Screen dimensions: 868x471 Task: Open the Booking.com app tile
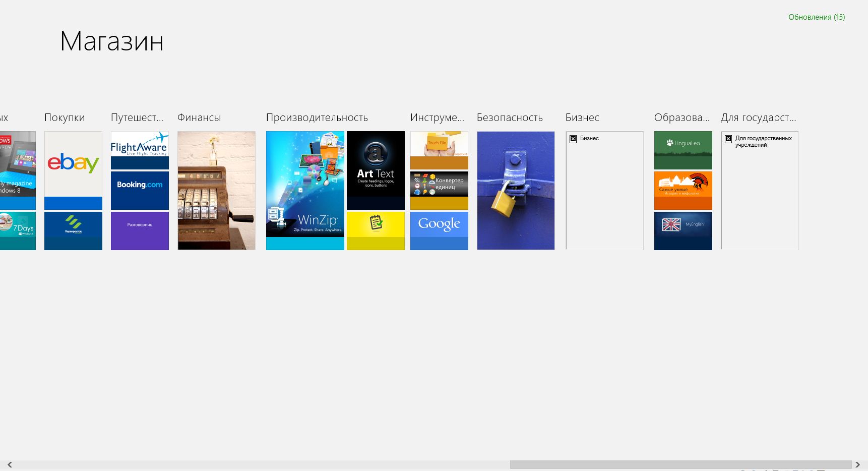tap(140, 191)
